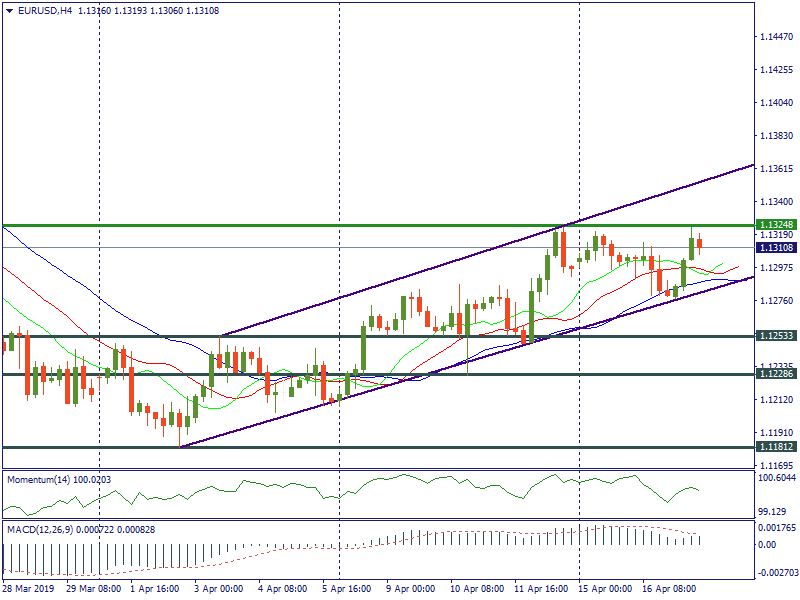Click the 9 Apr 00:00 time label
The height and width of the screenshot is (600, 800).
[x=409, y=589]
